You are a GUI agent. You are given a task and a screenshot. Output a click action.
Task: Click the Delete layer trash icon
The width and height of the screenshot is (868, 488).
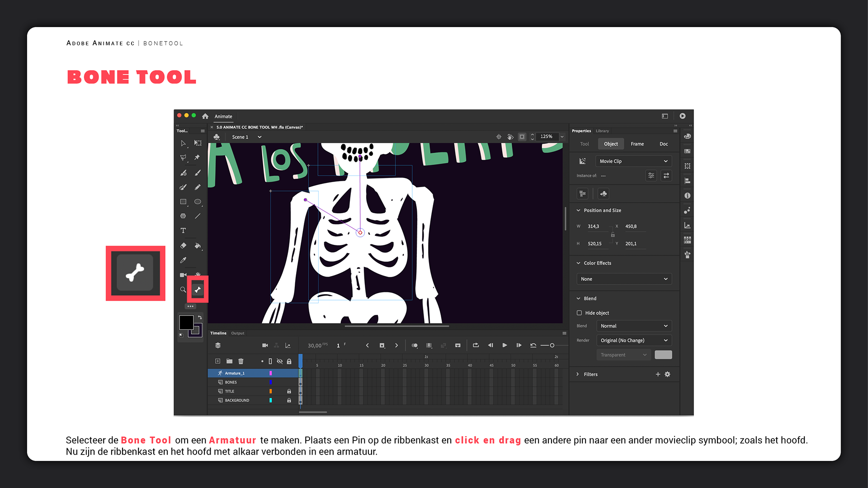241,361
